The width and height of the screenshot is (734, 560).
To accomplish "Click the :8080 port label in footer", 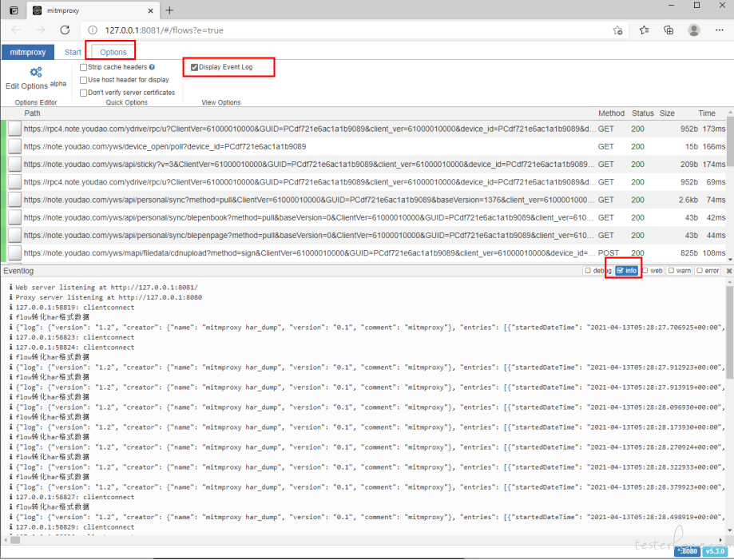I will point(688,551).
